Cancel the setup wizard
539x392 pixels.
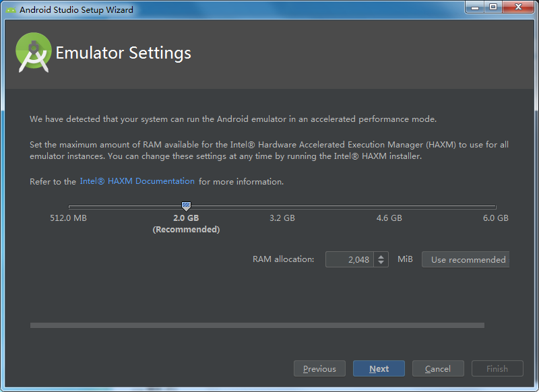click(x=438, y=368)
